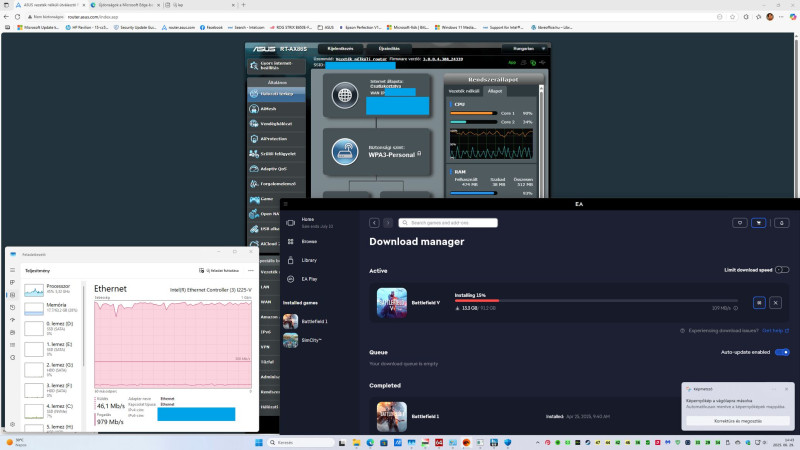This screenshot has height=450, width=800.
Task: Click the wireless router icon in network map
Action: point(345,151)
